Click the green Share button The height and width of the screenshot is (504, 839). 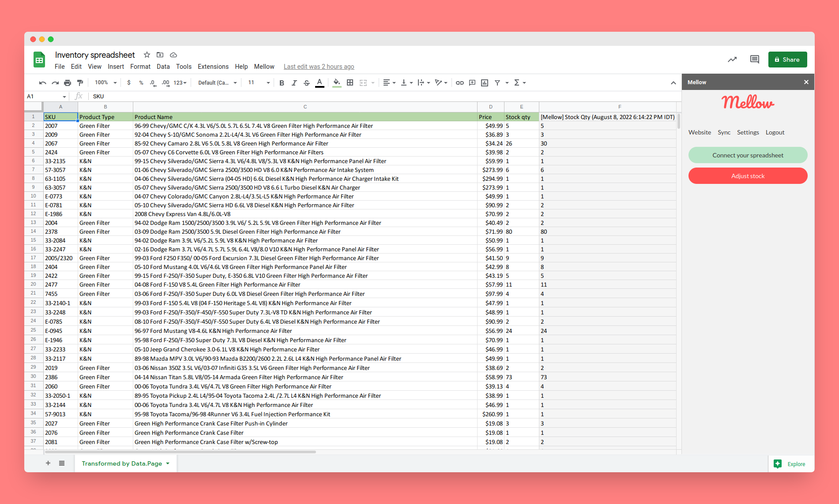[788, 60]
